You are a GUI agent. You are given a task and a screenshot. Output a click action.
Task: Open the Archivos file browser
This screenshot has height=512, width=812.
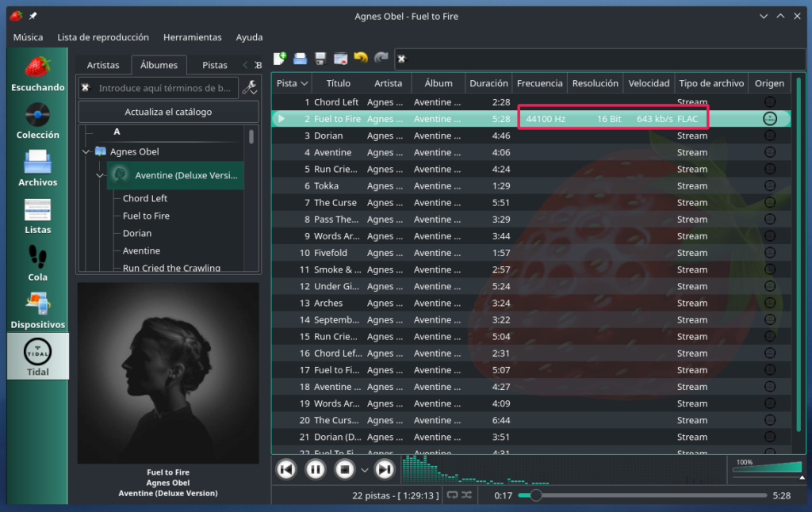37,168
